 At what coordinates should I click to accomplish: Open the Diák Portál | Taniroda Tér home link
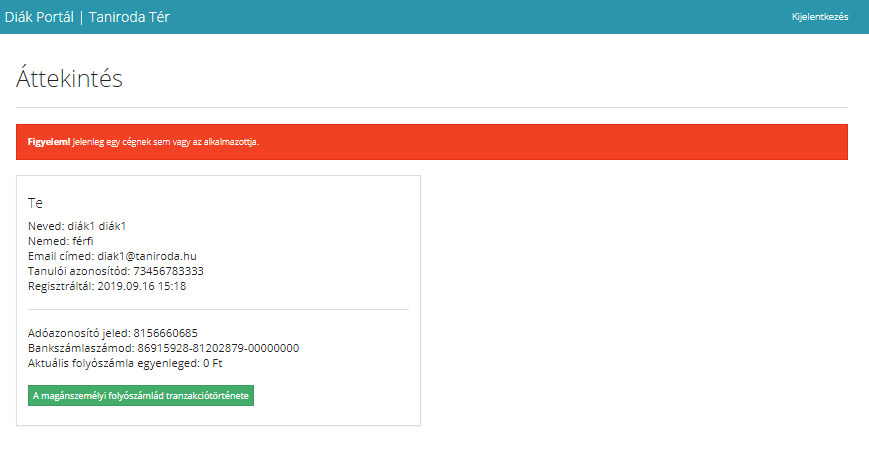click(x=87, y=17)
